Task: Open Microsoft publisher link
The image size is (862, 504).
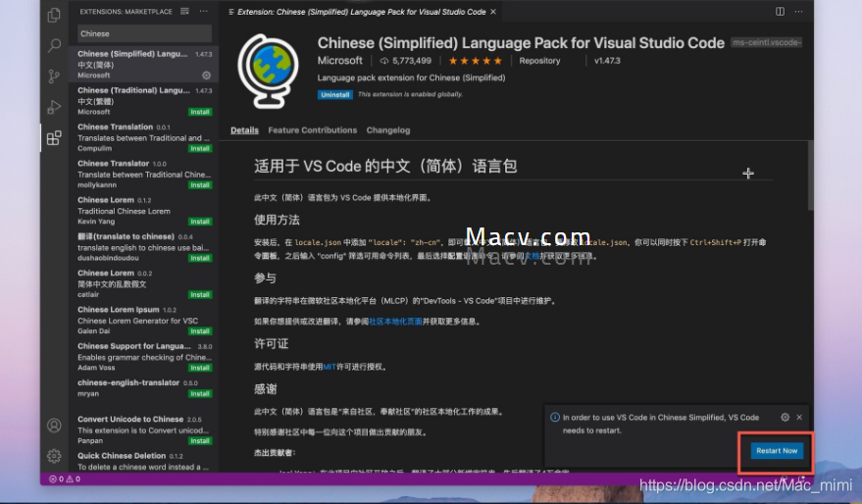Action: click(339, 61)
